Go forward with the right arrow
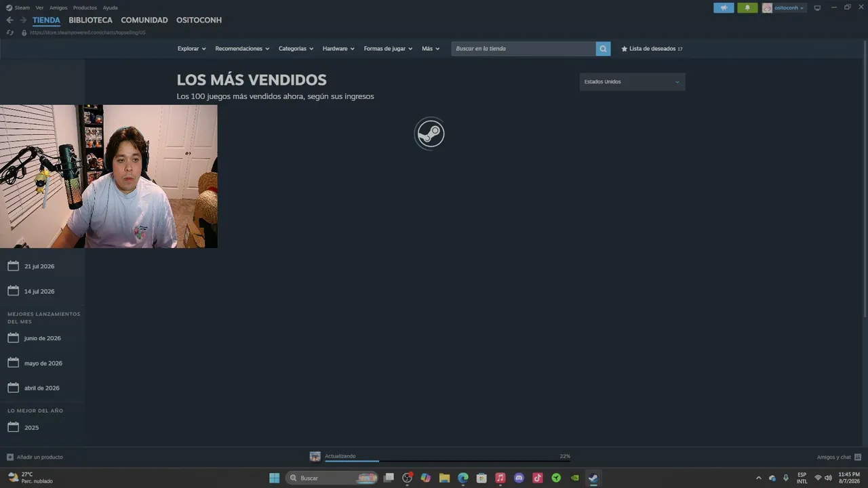 click(x=23, y=20)
